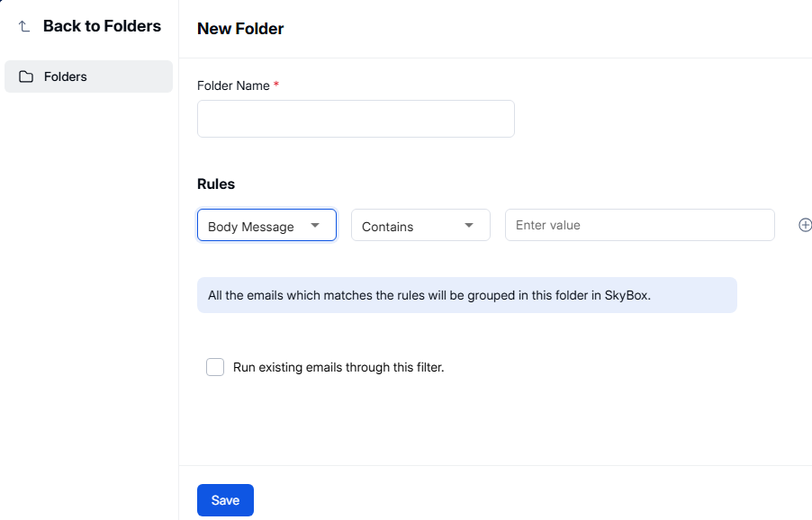The width and height of the screenshot is (812, 520).
Task: Click the red required asterisk
Action: coord(276,85)
